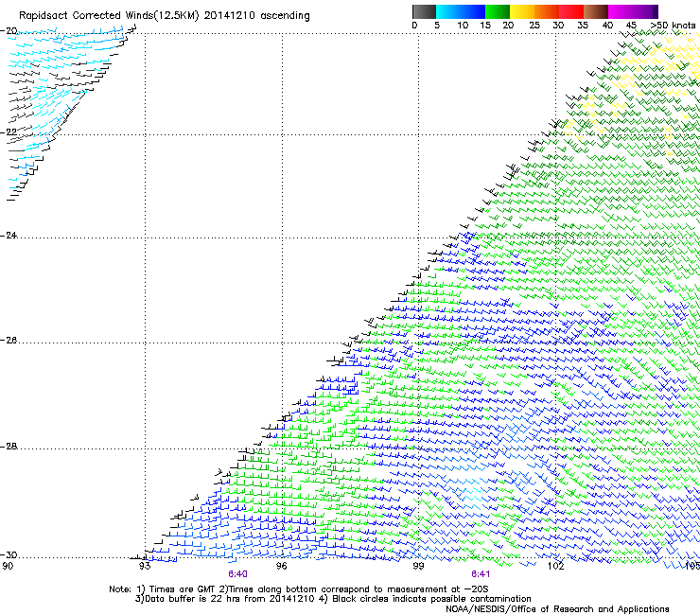
Task: Click the red 30-35 knots legend swatch
Action: [x=571, y=11]
